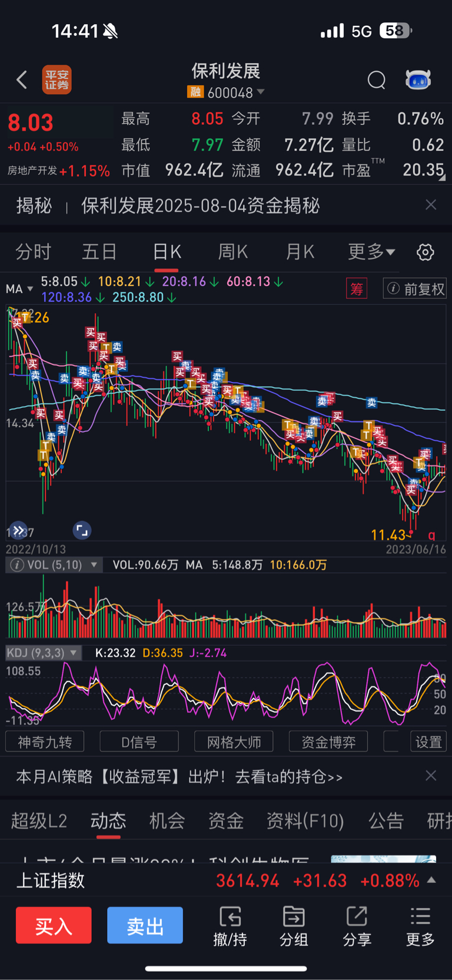Select the D信号 indicator
452x980 pixels.
coord(139,742)
